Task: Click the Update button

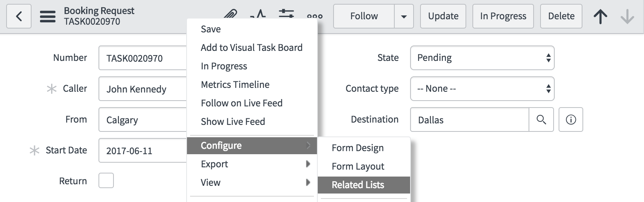Action: click(443, 16)
